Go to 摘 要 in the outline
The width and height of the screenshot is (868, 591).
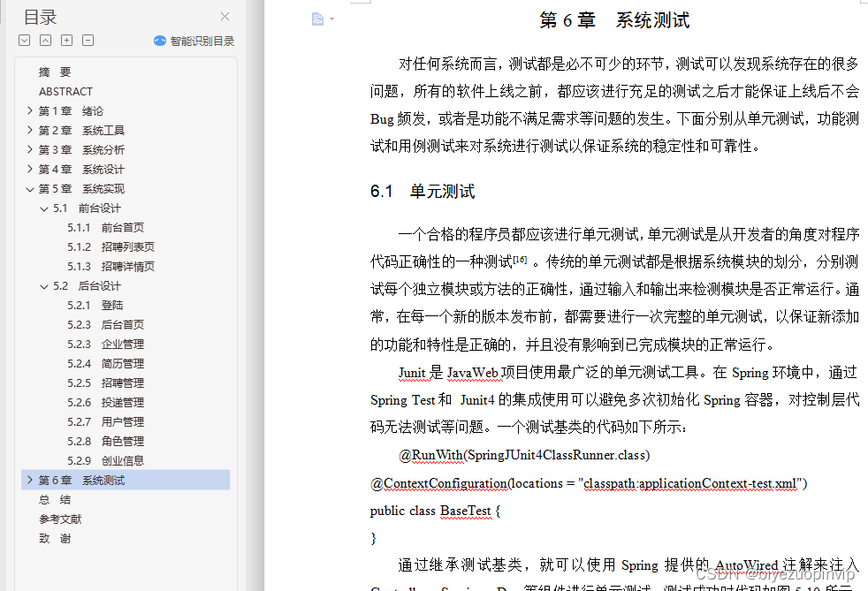coord(55,72)
